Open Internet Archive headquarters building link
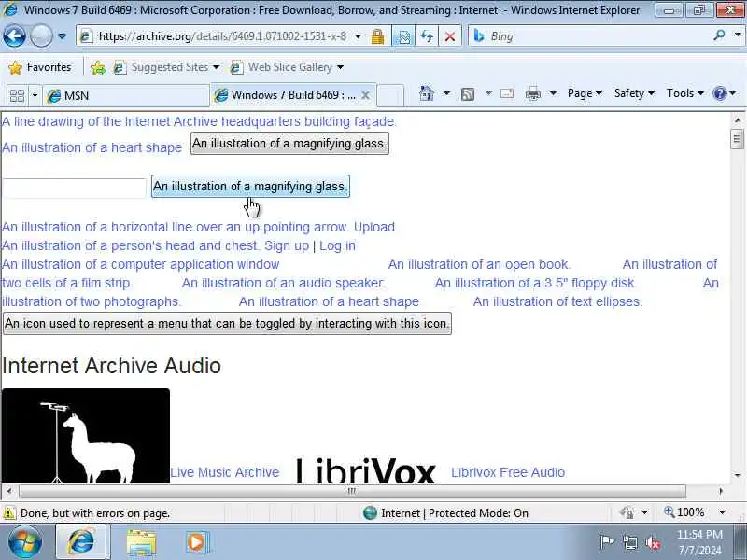 [199, 121]
